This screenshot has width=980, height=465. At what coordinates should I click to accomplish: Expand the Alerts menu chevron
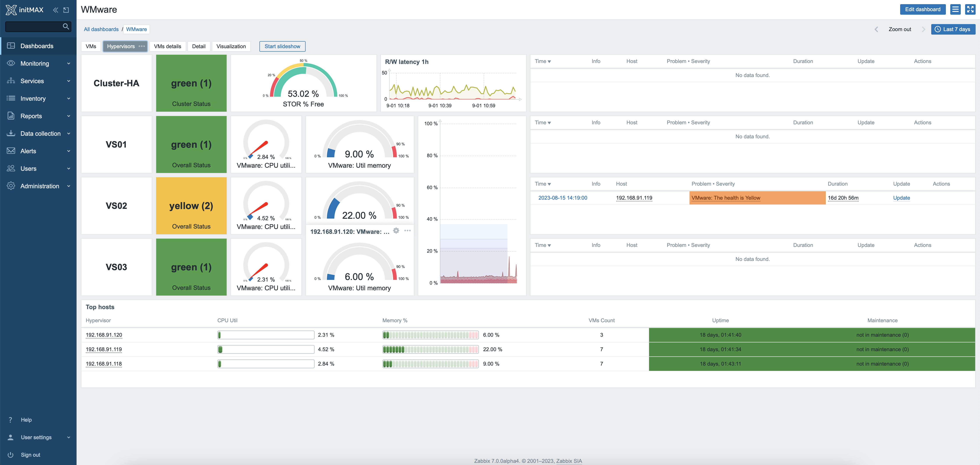coord(68,151)
